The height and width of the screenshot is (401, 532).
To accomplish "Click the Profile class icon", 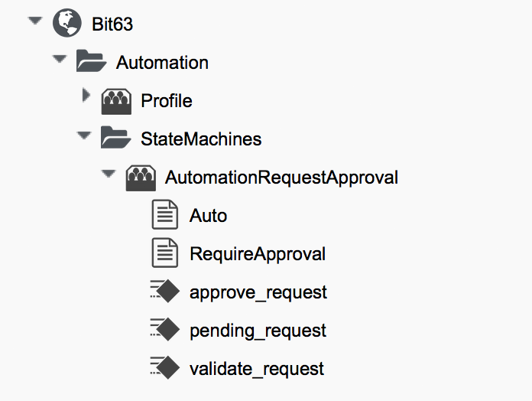I will (x=116, y=100).
